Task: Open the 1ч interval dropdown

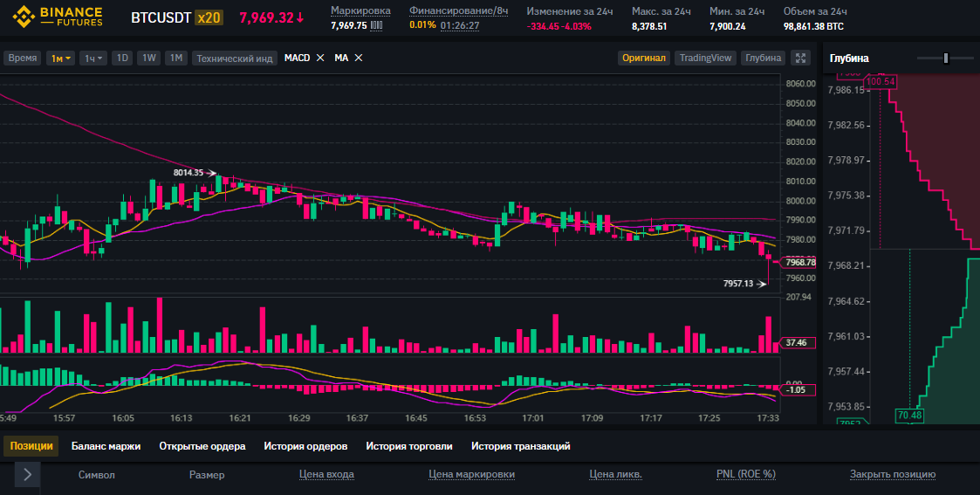Action: [x=93, y=58]
